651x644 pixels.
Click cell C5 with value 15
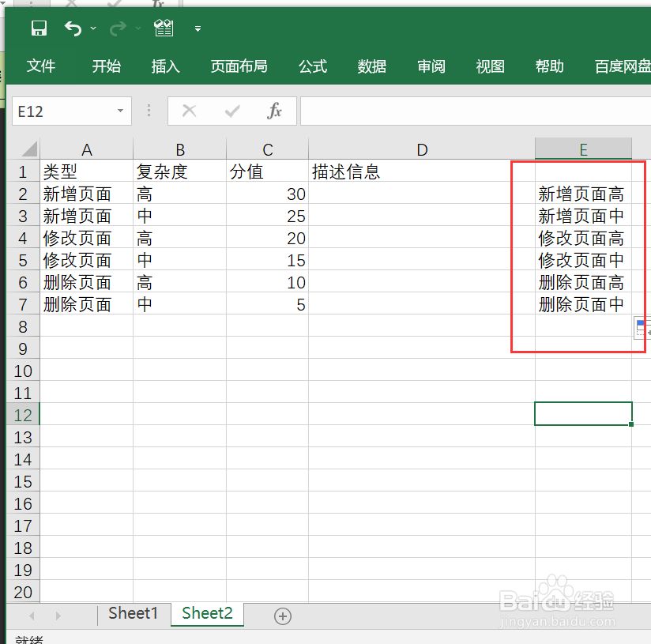(267, 259)
